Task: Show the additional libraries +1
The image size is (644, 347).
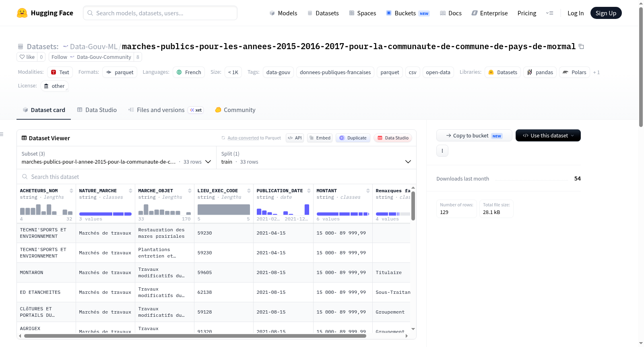Action: coord(597,72)
